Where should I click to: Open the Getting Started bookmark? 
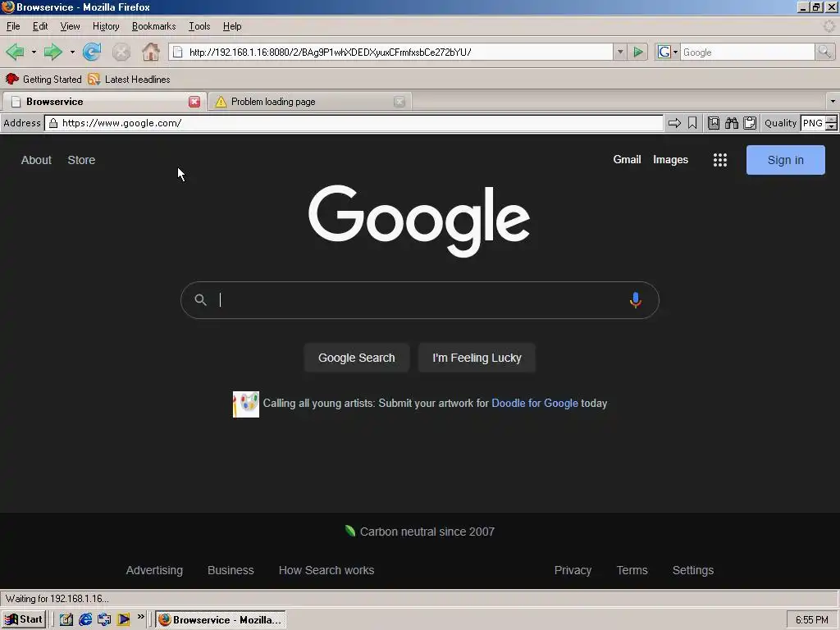[43, 80]
